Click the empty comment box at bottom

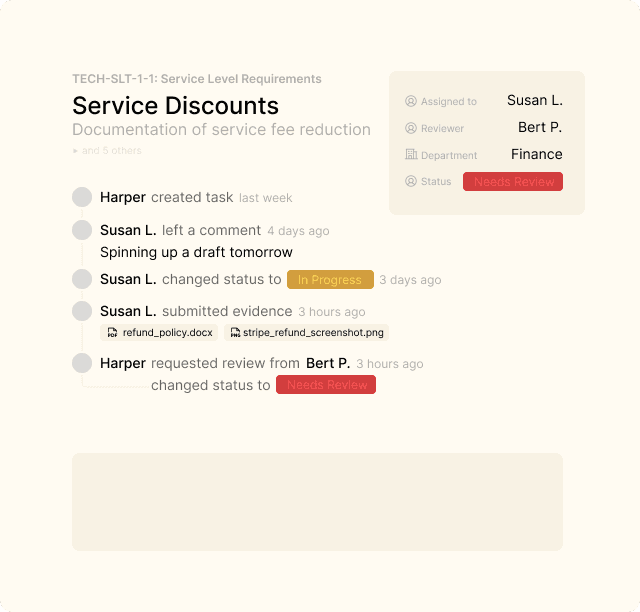[317, 501]
